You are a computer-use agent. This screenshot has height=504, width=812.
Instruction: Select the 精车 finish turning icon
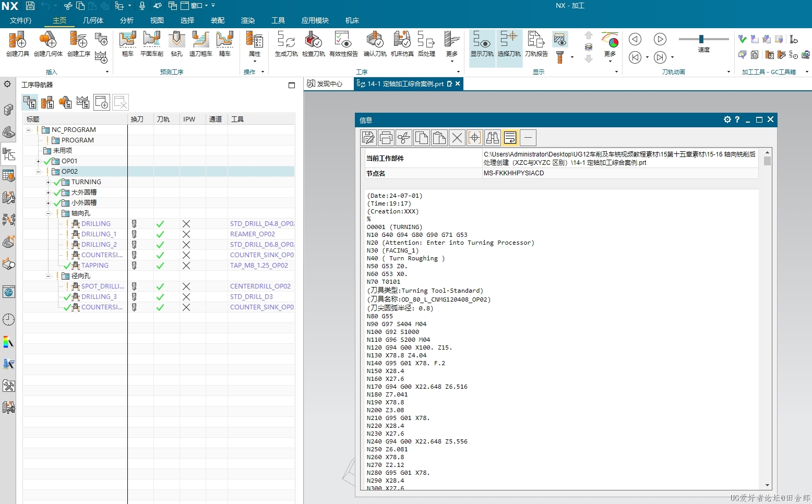click(x=225, y=44)
